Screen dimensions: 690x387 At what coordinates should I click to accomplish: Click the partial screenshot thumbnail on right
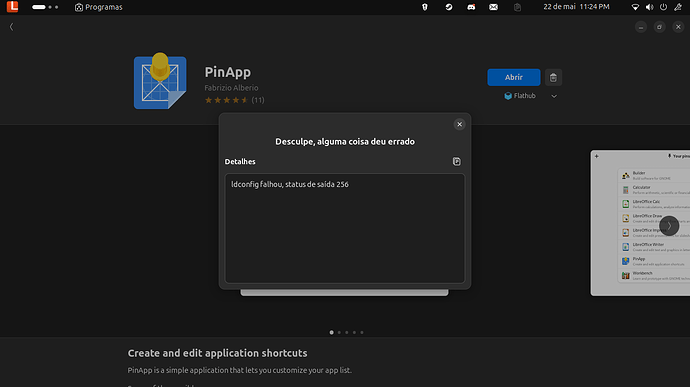640,223
